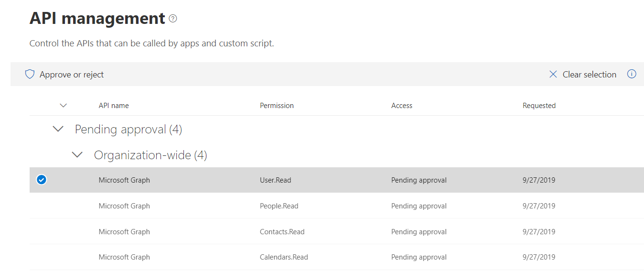Image resolution: width=644 pixels, height=272 pixels.
Task: Click Pending approval status of Contacts.Read
Action: click(x=419, y=232)
